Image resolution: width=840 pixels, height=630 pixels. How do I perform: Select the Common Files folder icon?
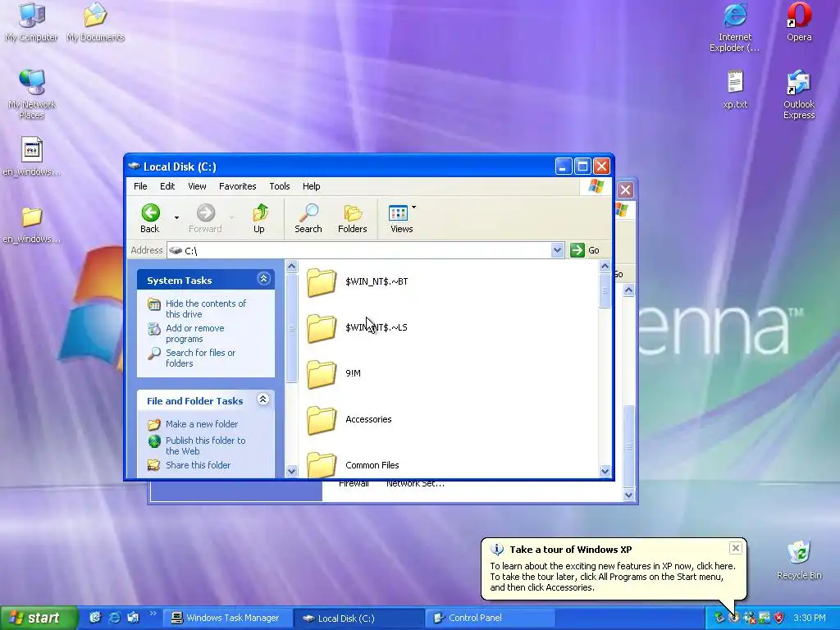point(322,464)
